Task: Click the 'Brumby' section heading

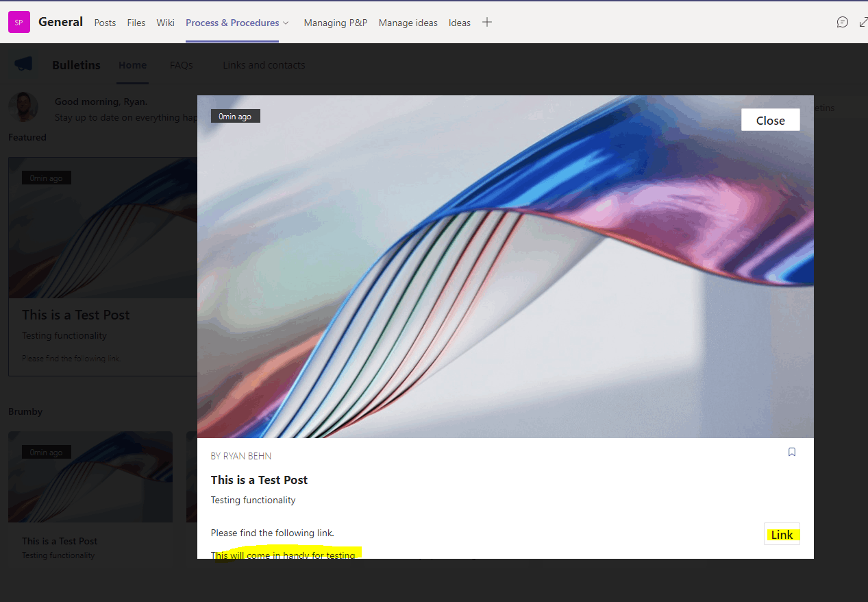Action: [x=25, y=411]
